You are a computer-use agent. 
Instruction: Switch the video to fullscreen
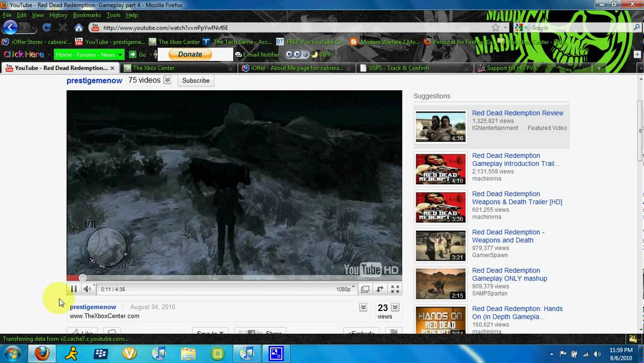(x=396, y=289)
